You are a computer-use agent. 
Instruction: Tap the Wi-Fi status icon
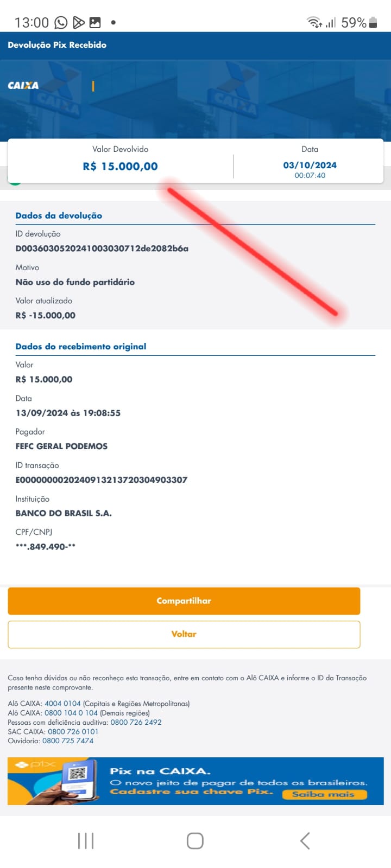click(314, 22)
